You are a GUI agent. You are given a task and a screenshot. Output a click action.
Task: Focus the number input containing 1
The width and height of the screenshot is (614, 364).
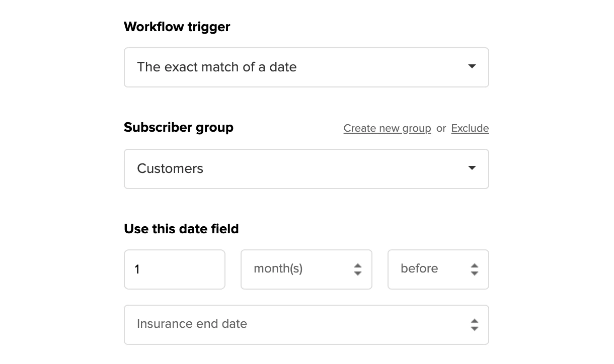pyautogui.click(x=174, y=269)
